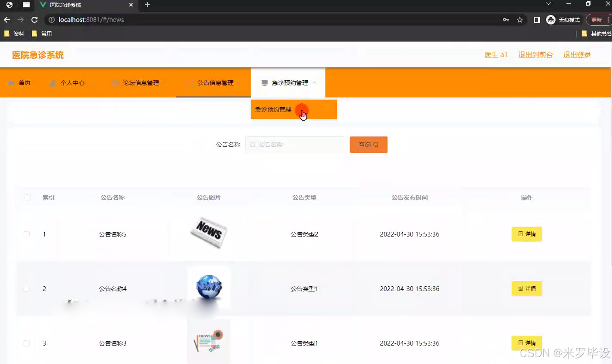Viewport: 612px width, 364px height.
Task: Click the browser refresh icon
Action: (34, 19)
